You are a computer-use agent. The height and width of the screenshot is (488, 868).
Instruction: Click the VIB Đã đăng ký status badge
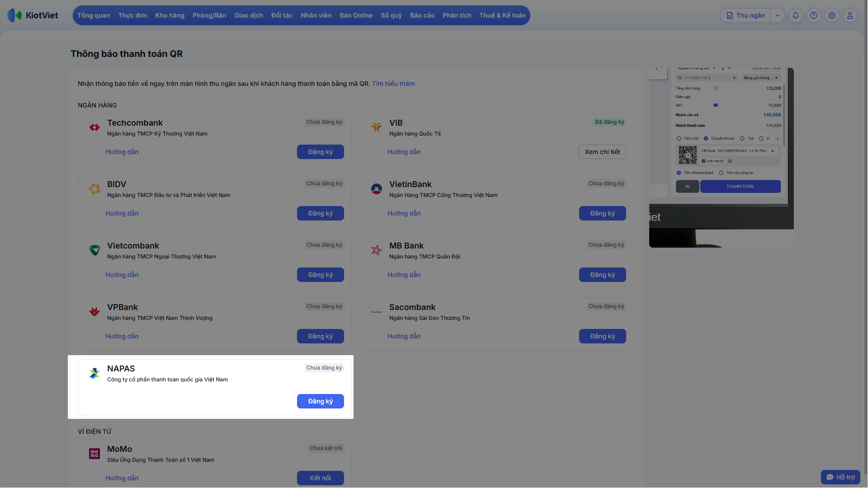pyautogui.click(x=609, y=122)
